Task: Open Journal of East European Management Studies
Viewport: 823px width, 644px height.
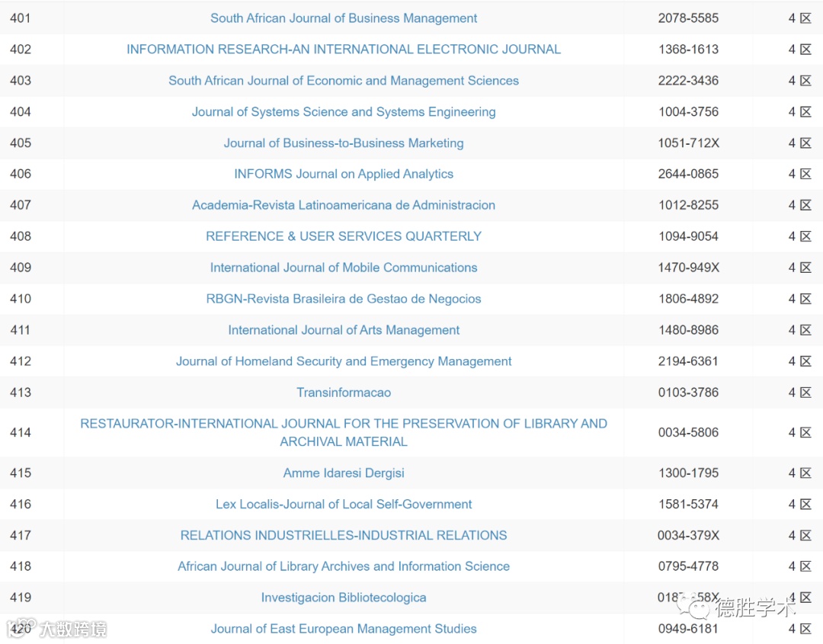Action: (x=343, y=629)
